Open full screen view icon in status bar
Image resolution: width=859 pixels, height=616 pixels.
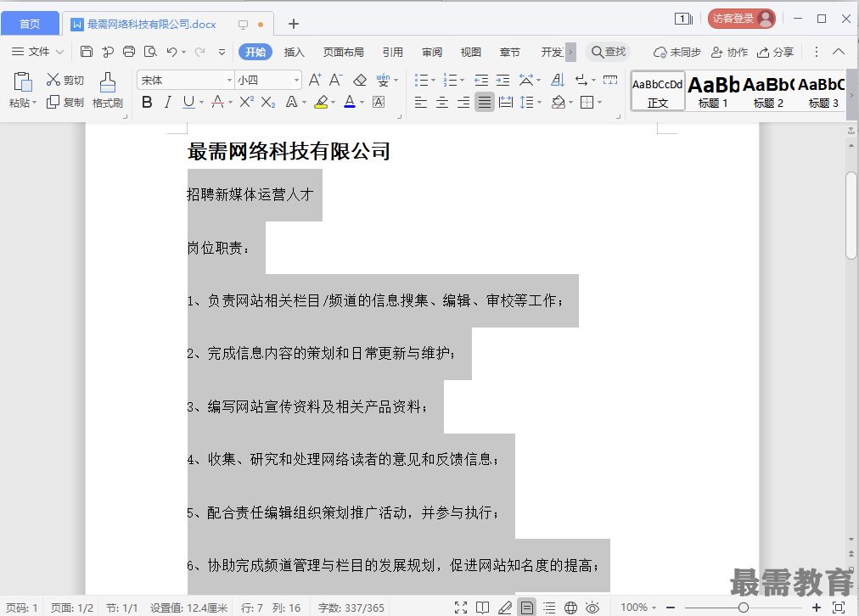click(x=461, y=608)
